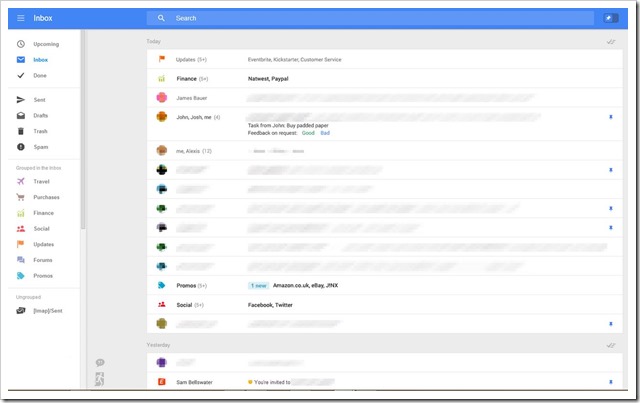Mark all Today emails as done

[x=610, y=42]
